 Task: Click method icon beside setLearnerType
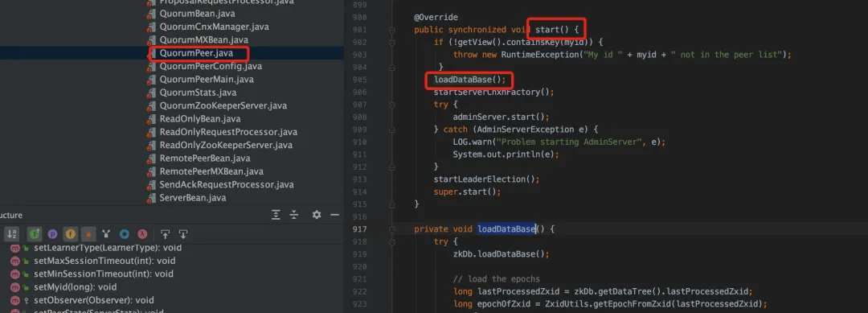pos(15,248)
